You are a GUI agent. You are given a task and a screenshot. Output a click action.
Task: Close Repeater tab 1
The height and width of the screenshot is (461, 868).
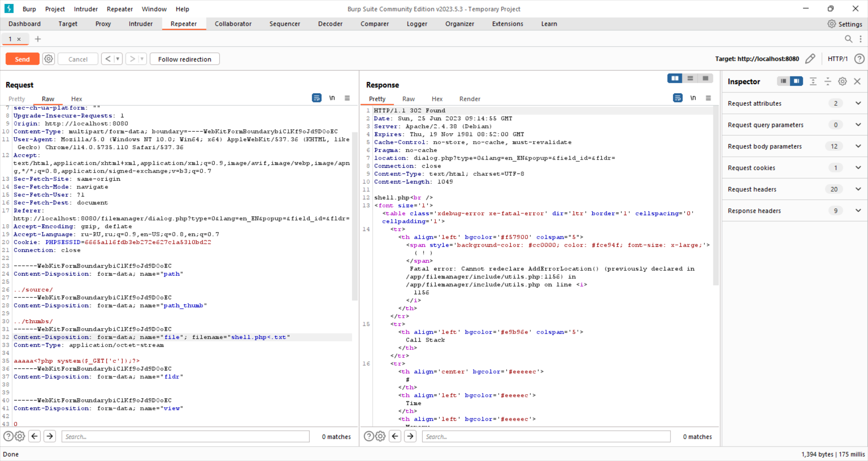pos(19,39)
